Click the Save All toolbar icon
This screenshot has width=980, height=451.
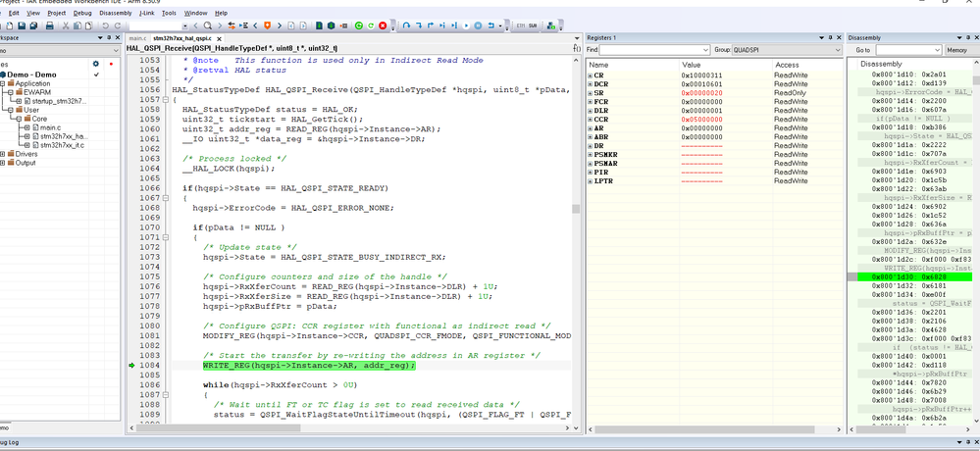click(33, 25)
